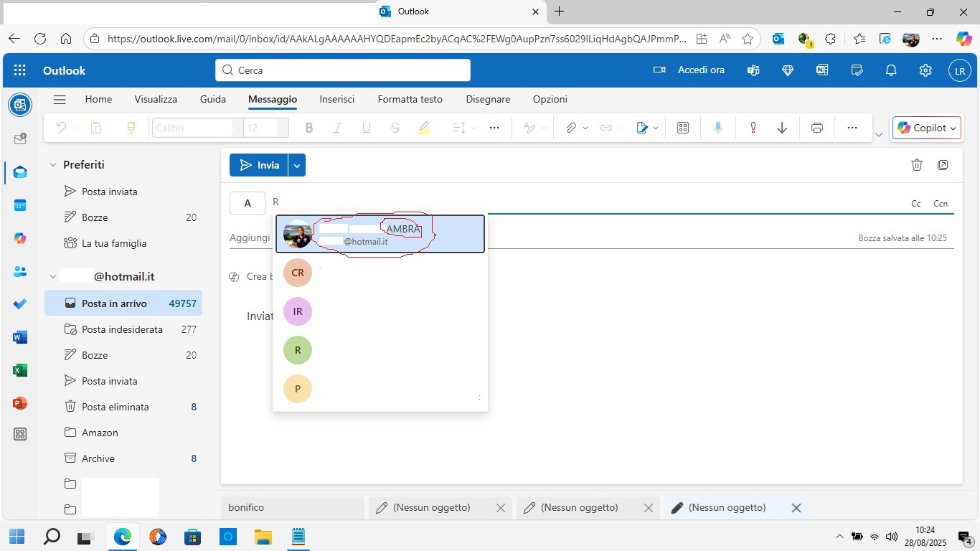Open the Send options dropdown arrow

297,165
